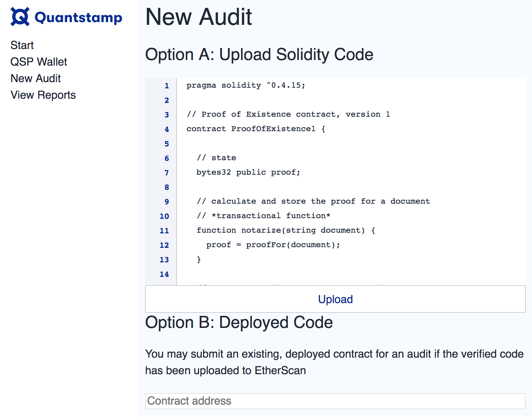The height and width of the screenshot is (417, 532).
Task: Click the contract ProofOfExistence1 line
Action: click(256, 129)
